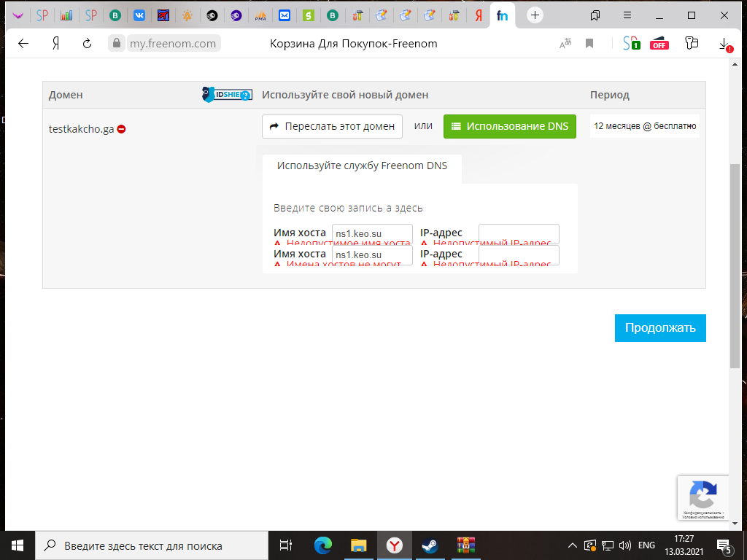Screen dimensions: 747x560
Task: Open browser main menu hamburger
Action: coord(627,15)
